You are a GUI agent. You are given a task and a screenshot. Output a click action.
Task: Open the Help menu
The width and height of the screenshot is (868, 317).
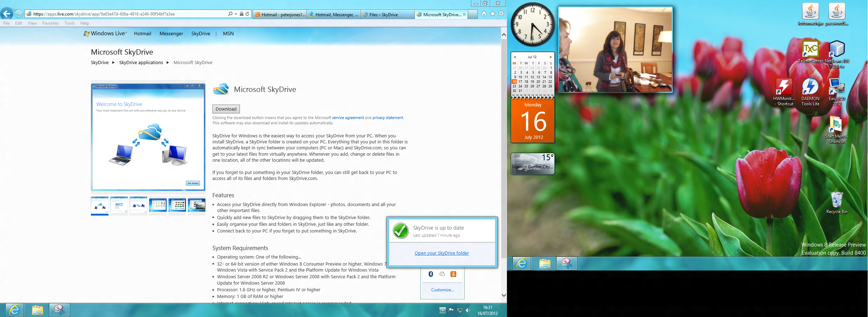pyautogui.click(x=85, y=23)
